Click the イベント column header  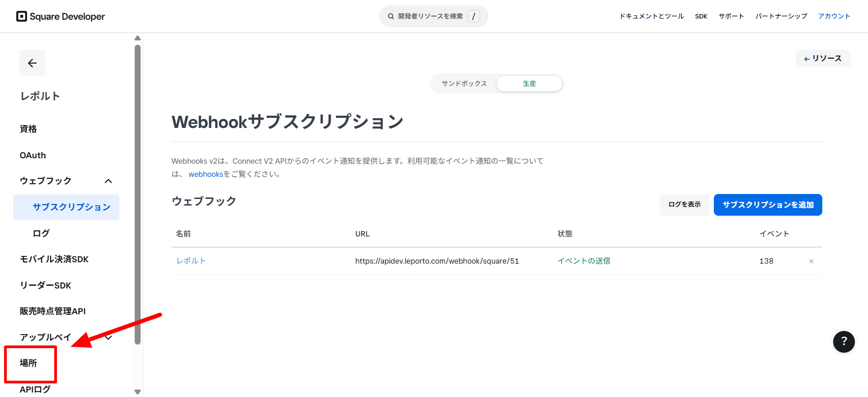(x=774, y=234)
